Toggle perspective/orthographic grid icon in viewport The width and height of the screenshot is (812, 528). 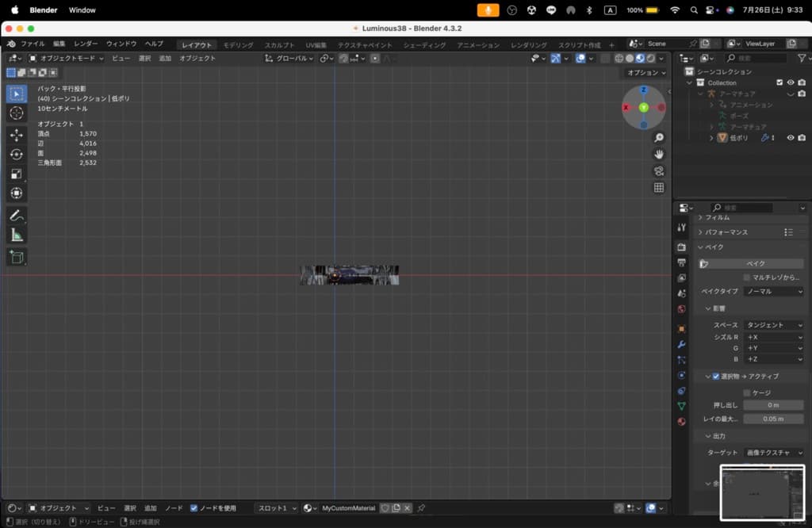point(659,188)
